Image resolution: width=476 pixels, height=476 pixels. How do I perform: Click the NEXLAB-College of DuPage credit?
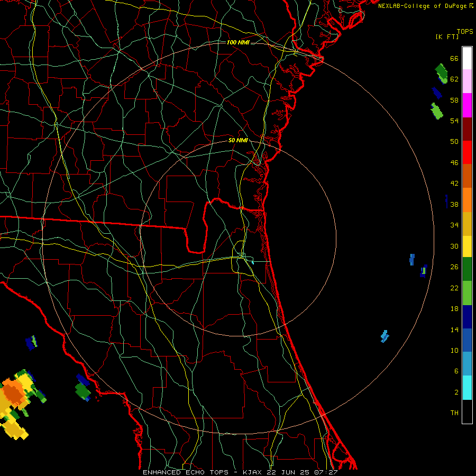(x=425, y=6)
